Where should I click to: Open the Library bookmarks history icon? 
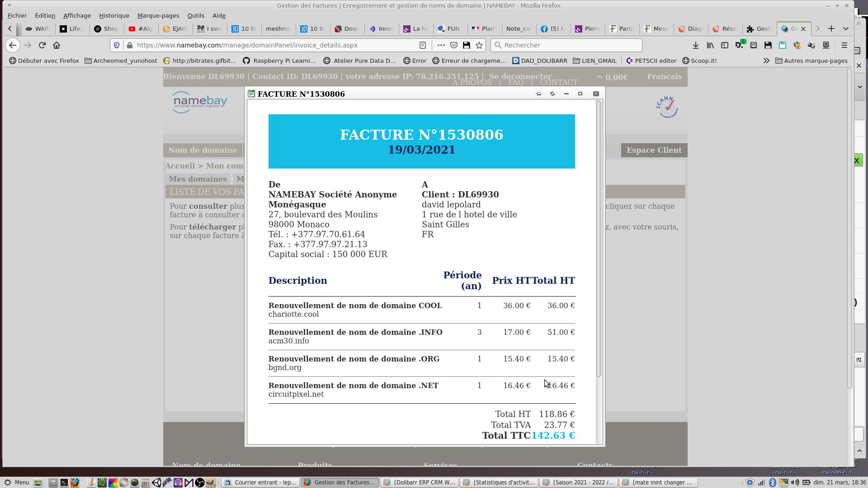710,45
